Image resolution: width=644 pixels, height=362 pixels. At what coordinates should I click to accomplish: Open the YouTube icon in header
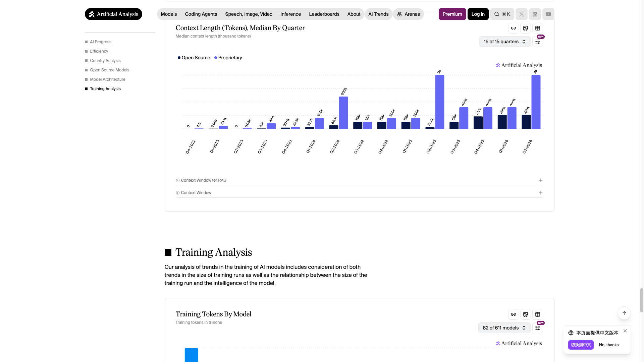548,14
